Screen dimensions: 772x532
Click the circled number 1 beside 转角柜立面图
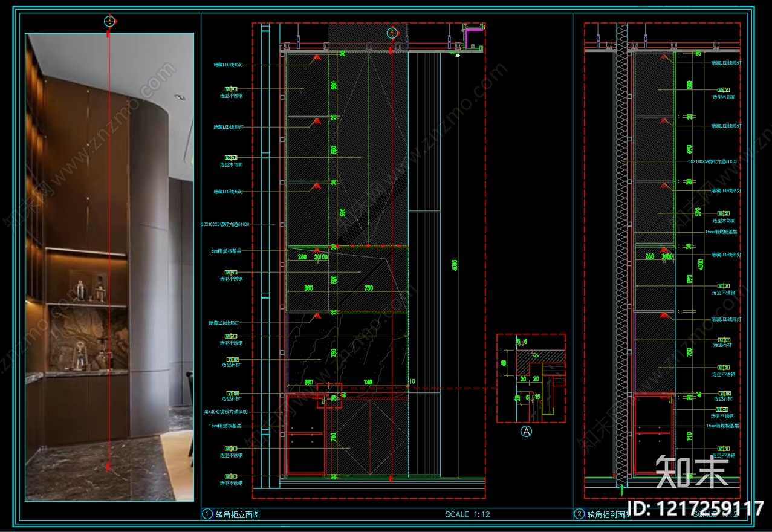tap(207, 514)
